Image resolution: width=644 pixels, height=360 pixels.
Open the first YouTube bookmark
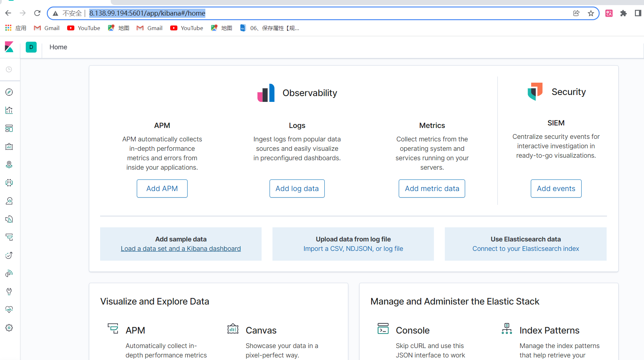(84, 28)
